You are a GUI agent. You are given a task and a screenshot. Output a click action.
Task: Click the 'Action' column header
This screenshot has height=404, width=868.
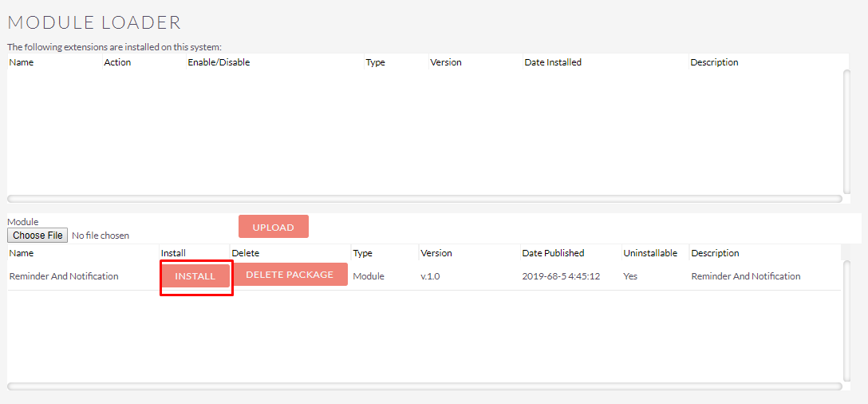coord(117,62)
